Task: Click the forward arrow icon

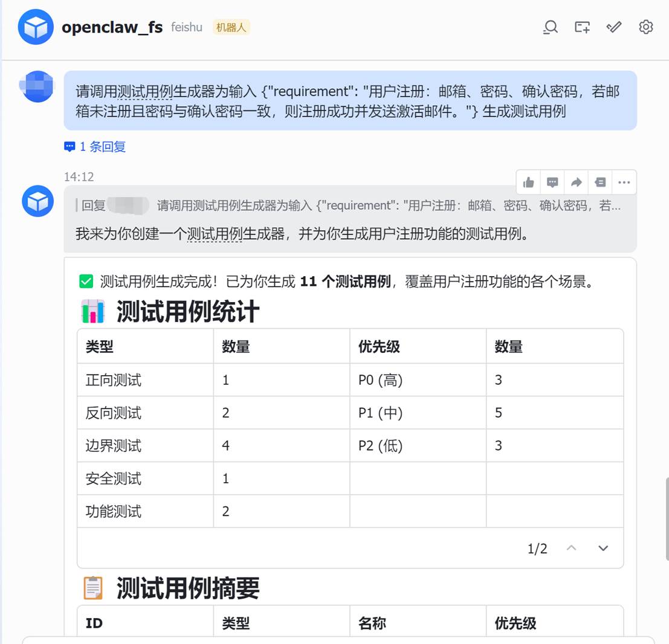Action: click(576, 182)
